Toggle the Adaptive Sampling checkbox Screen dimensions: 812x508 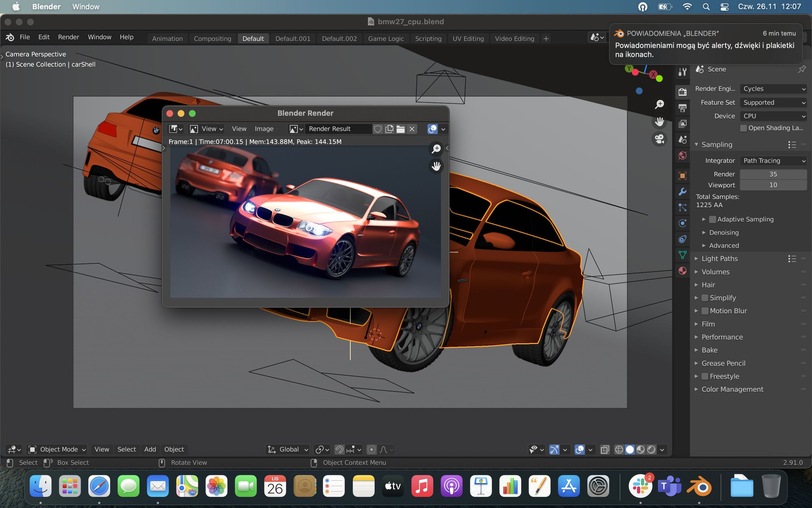(713, 219)
